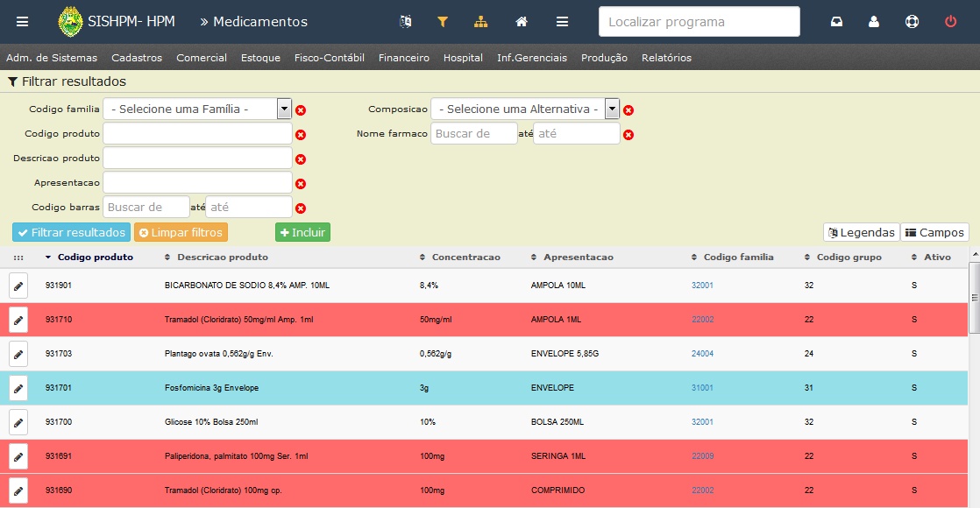Open the Comercial menu
The width and height of the screenshot is (980, 508).
202,58
